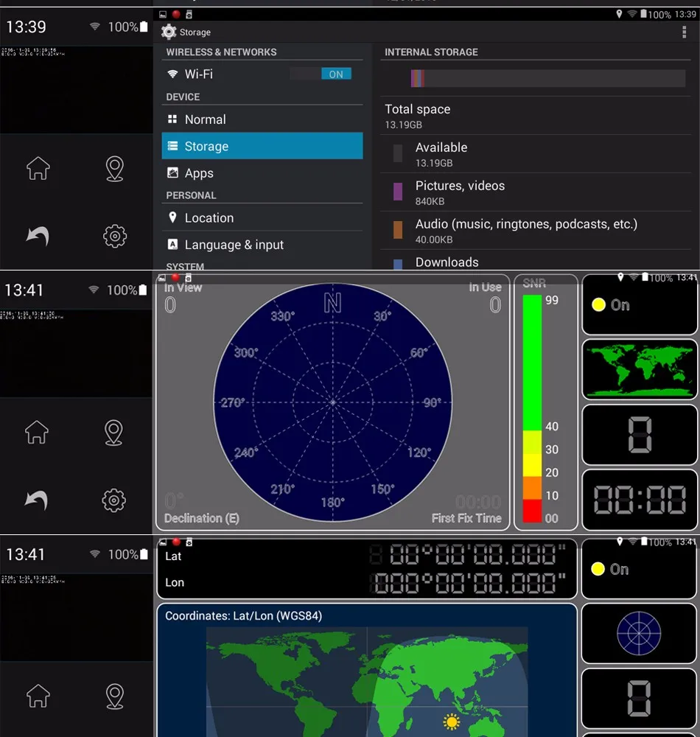Screen dimensions: 700x737
Task: Tap the single-digit display tile on the compass screen
Action: [640, 435]
